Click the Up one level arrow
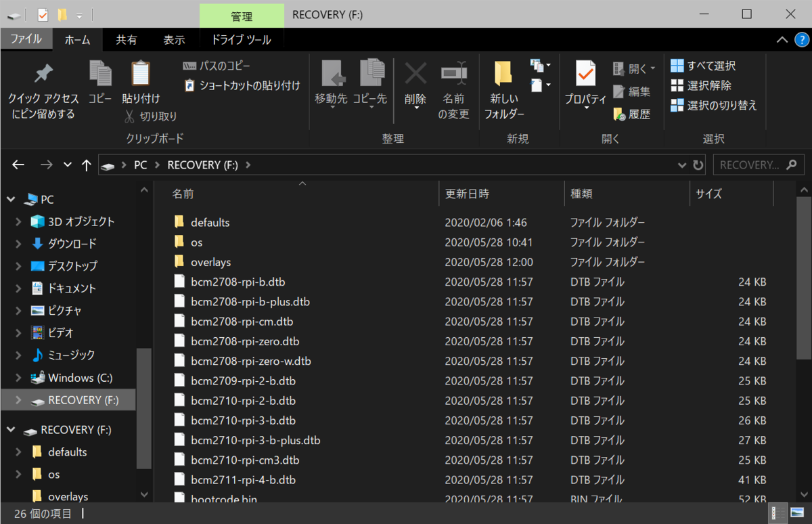The width and height of the screenshot is (812, 524). point(86,165)
